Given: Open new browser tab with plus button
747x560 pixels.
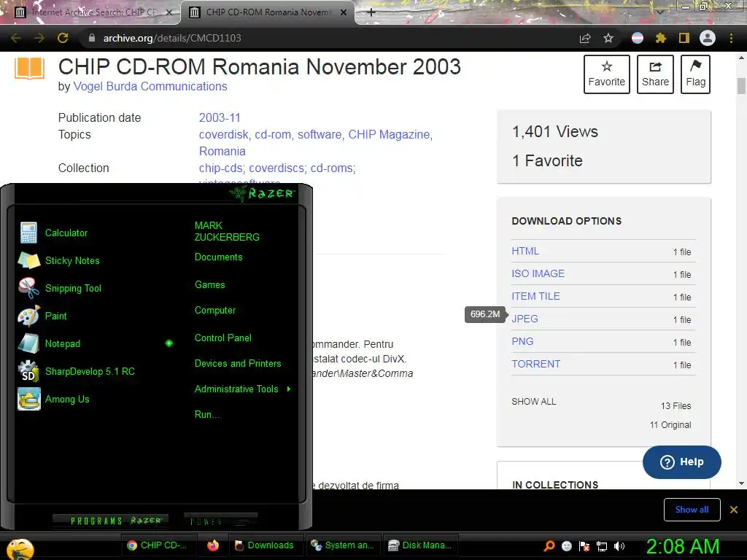Looking at the screenshot, I should pos(371,12).
